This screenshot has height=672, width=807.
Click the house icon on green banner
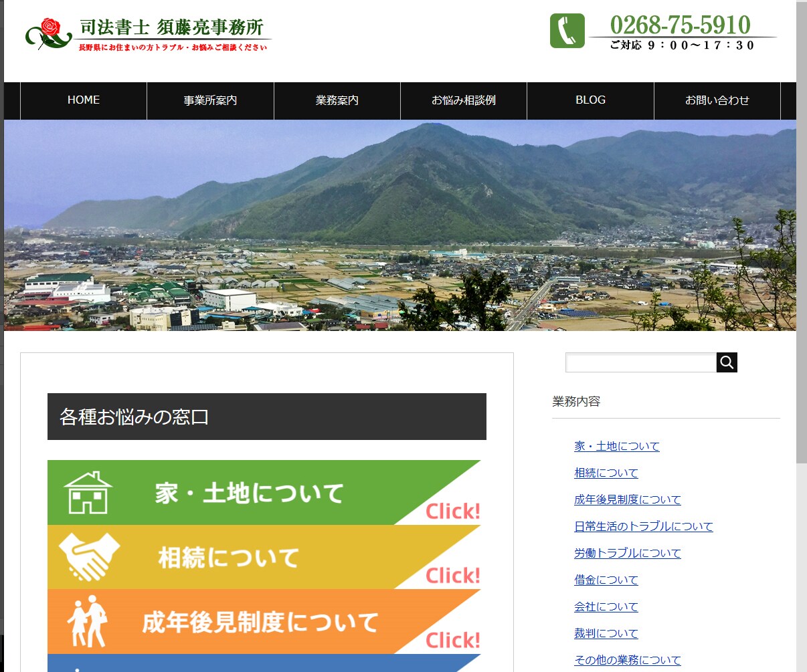point(88,493)
